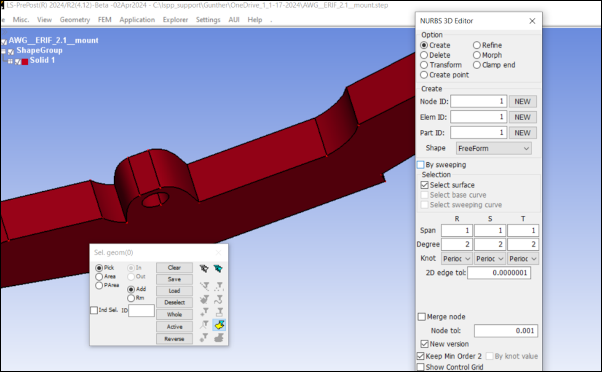Expand the Solid 1 tree node
Screen dimensions: 602x372
(10, 61)
